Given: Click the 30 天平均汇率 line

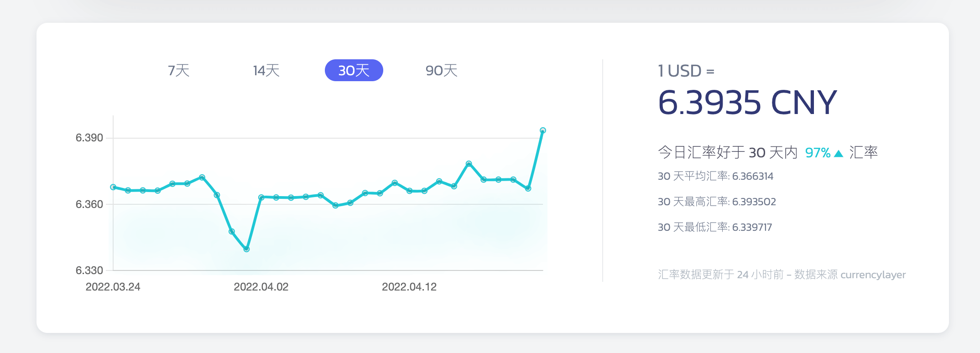Looking at the screenshot, I should tap(715, 176).
